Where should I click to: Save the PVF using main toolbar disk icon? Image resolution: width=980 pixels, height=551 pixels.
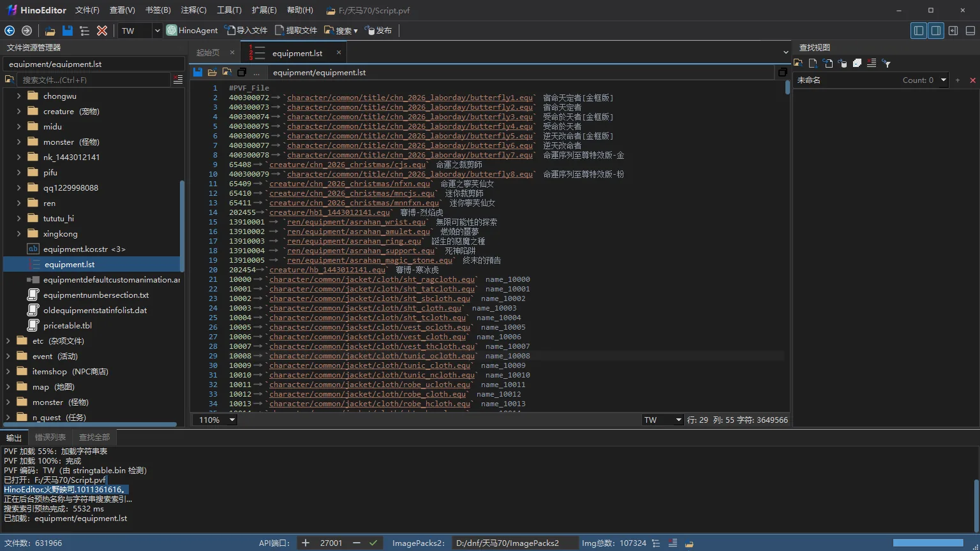pyautogui.click(x=68, y=31)
